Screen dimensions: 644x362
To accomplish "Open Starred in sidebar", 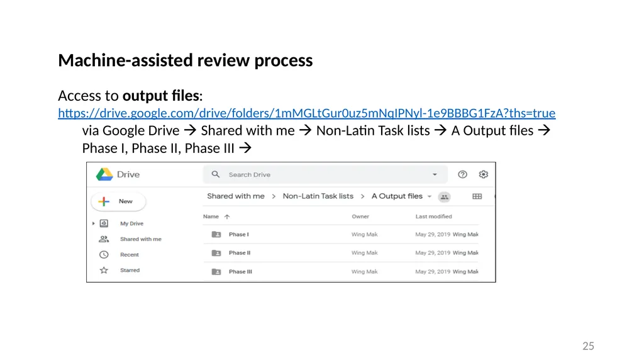I will (130, 270).
